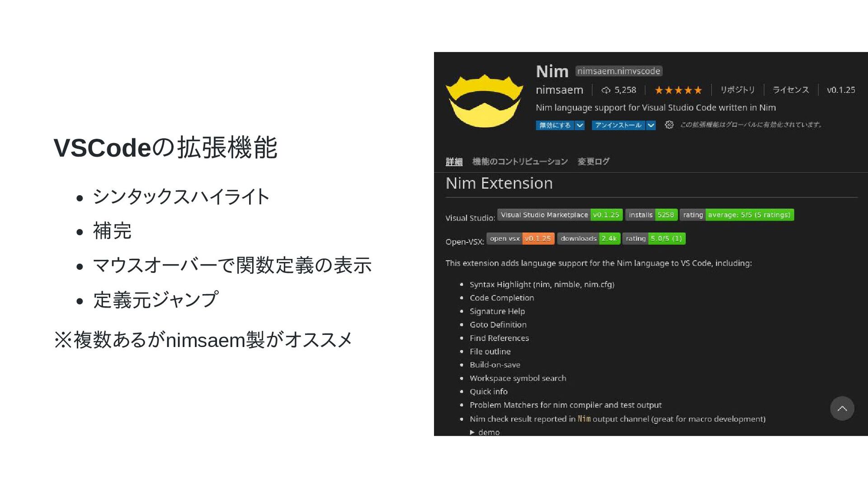Click the 'File outline' list item
The width and height of the screenshot is (868, 488).
490,352
